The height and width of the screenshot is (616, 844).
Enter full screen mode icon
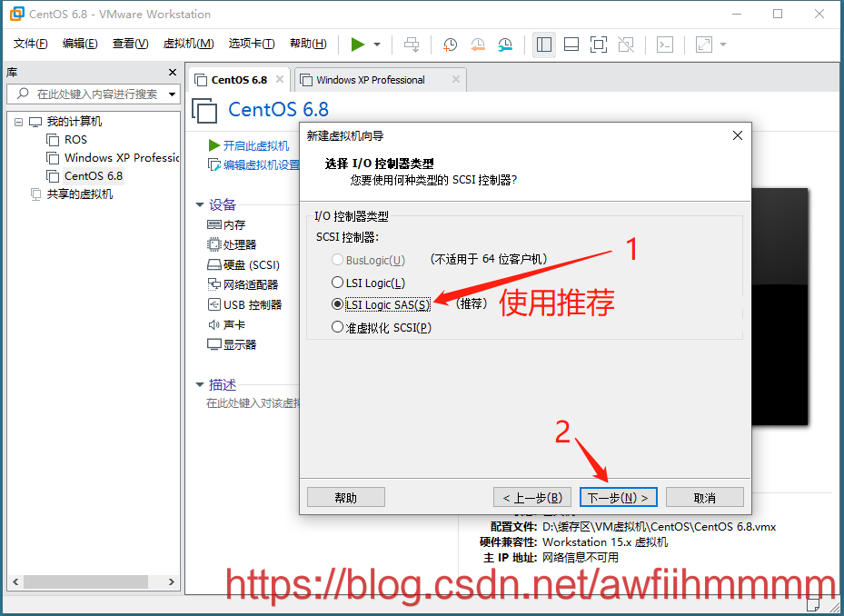(x=599, y=45)
